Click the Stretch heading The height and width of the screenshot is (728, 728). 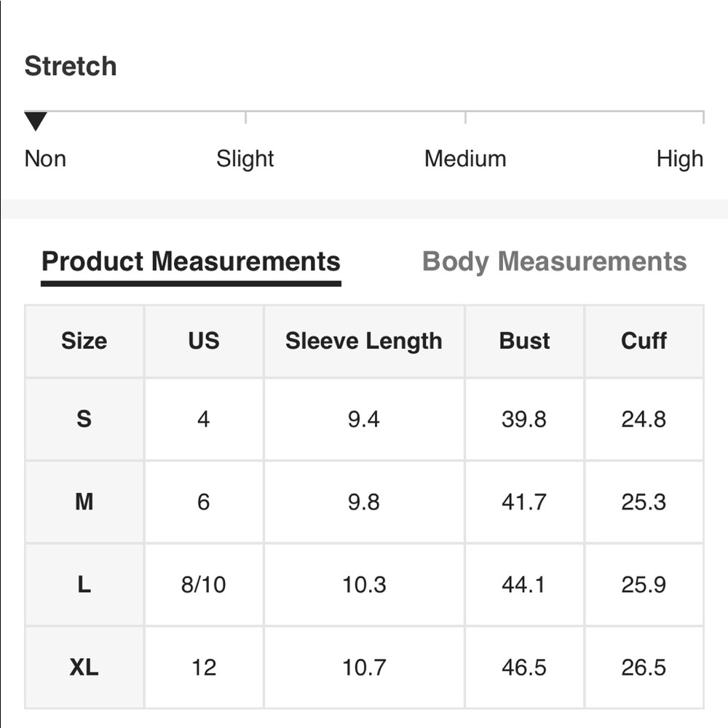point(71,66)
